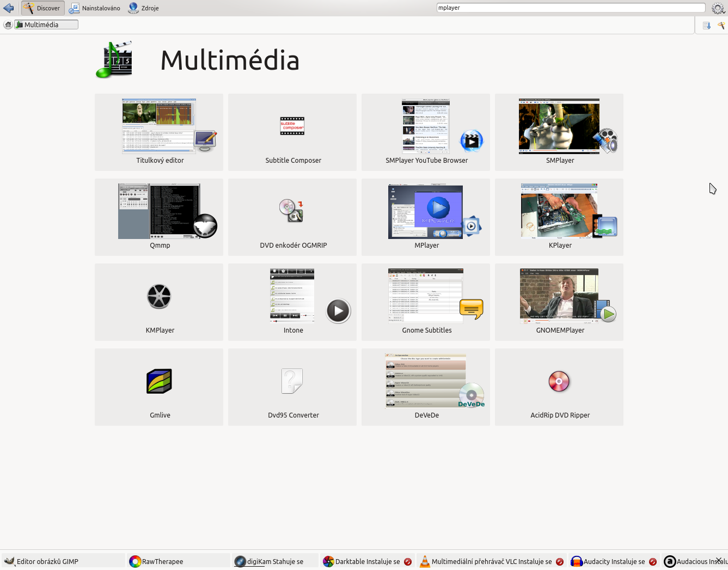Viewport: 728px width, 570px height.
Task: Open the gear settings dropdown menu
Action: click(x=718, y=8)
